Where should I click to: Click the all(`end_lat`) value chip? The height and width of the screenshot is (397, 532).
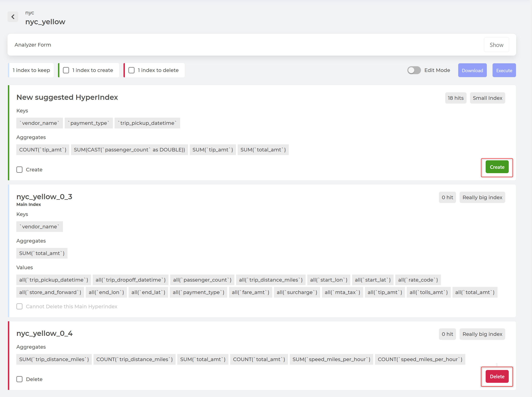(148, 292)
